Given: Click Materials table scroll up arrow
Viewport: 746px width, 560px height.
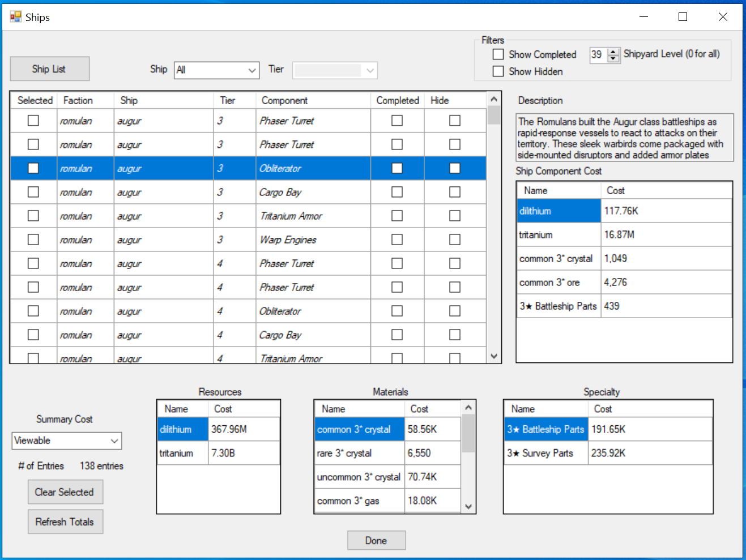Looking at the screenshot, I should tap(468, 408).
